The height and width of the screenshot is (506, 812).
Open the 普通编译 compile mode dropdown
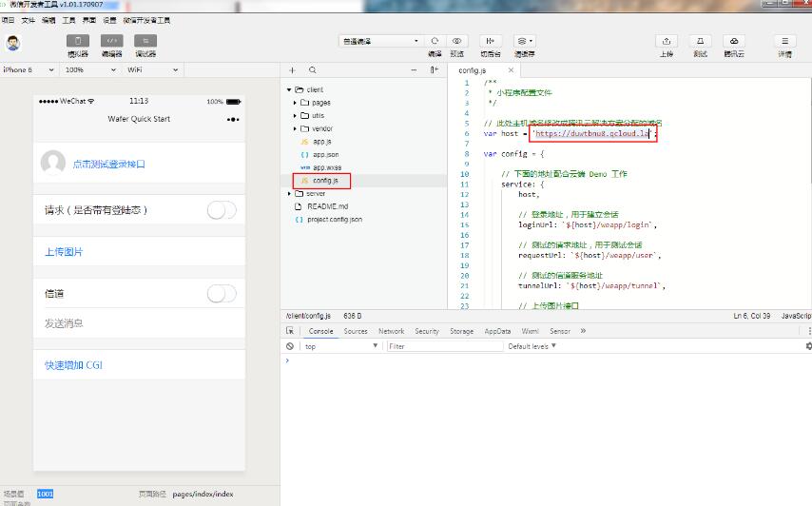[380, 41]
